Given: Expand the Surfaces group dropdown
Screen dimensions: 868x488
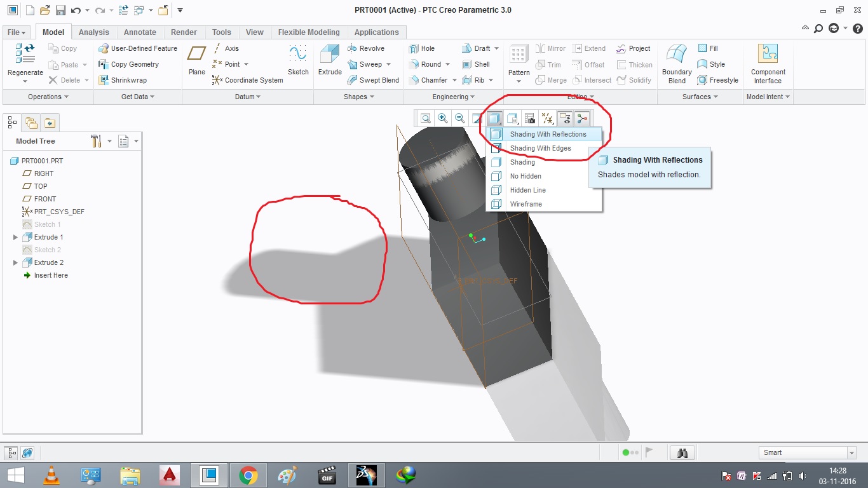Looking at the screenshot, I should tap(700, 97).
